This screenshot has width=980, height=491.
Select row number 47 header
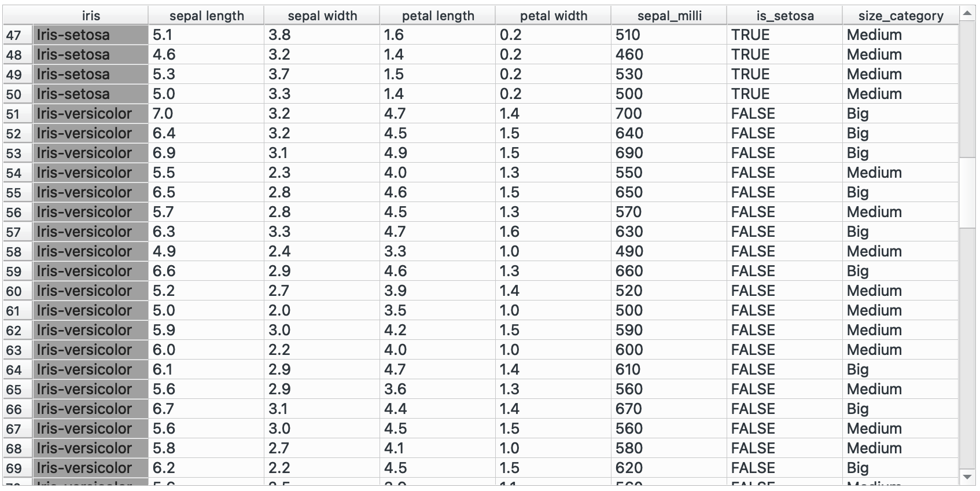click(14, 35)
